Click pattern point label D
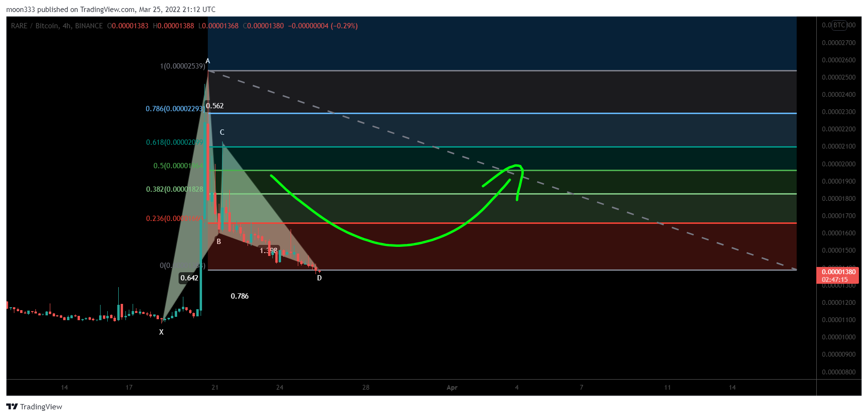 pos(319,278)
